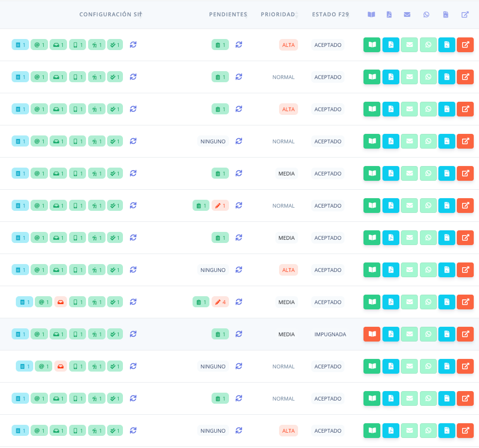Sort by the PENDIENTES column header
479x448 pixels.
(x=228, y=14)
